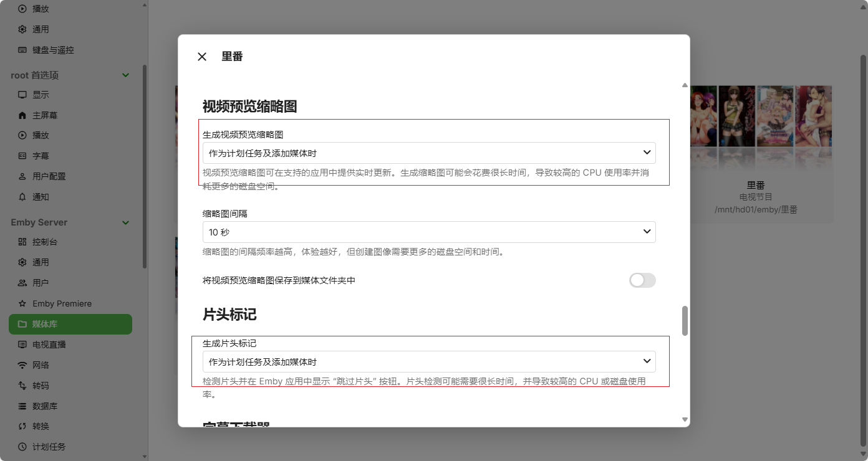Open the 用户配置 page
The height and width of the screenshot is (461, 868).
coord(70,176)
